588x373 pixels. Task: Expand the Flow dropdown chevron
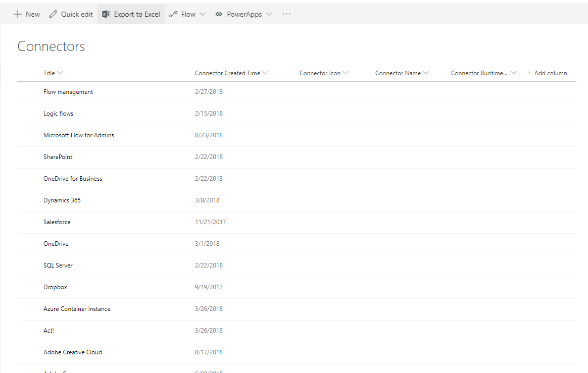pyautogui.click(x=203, y=14)
